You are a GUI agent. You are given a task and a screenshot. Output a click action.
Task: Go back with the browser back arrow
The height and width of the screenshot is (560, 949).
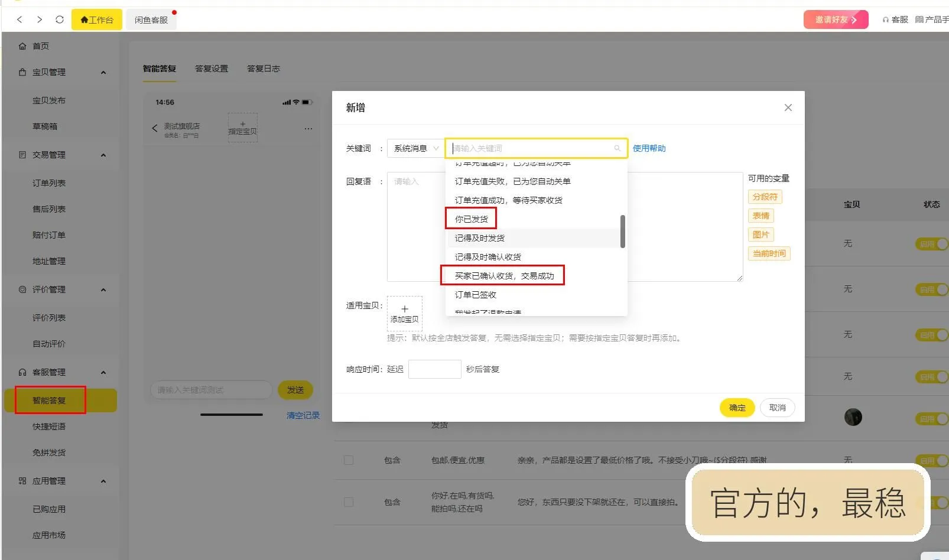(19, 19)
